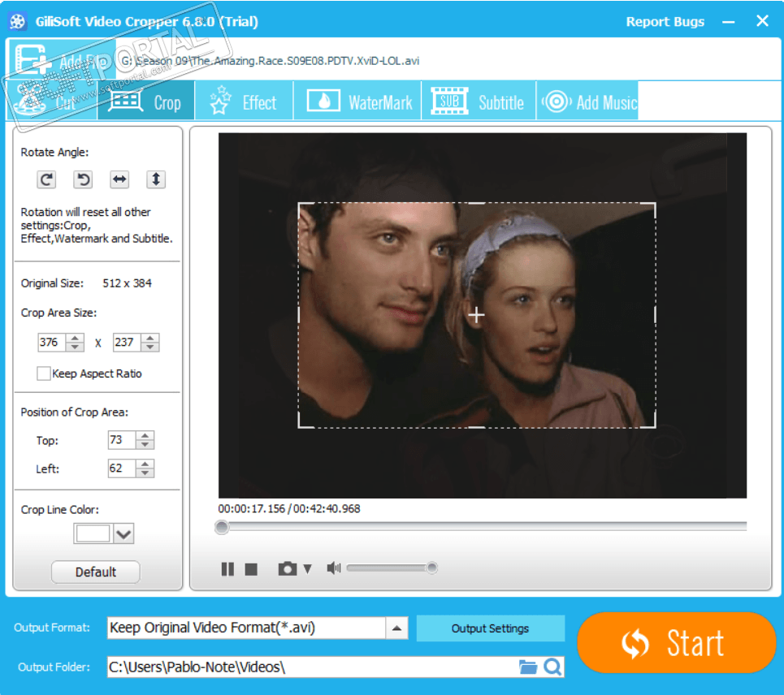Click the Default button

pos(96,572)
